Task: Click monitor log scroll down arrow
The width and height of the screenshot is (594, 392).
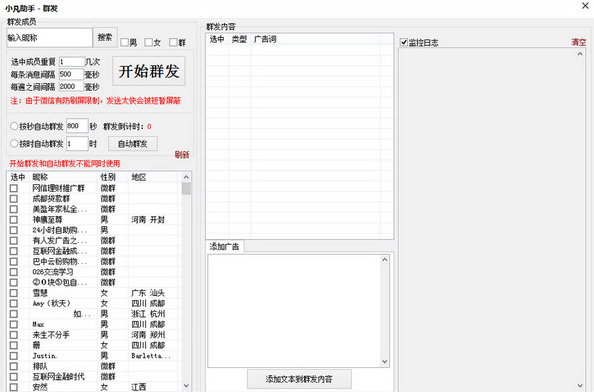Action: click(580, 386)
